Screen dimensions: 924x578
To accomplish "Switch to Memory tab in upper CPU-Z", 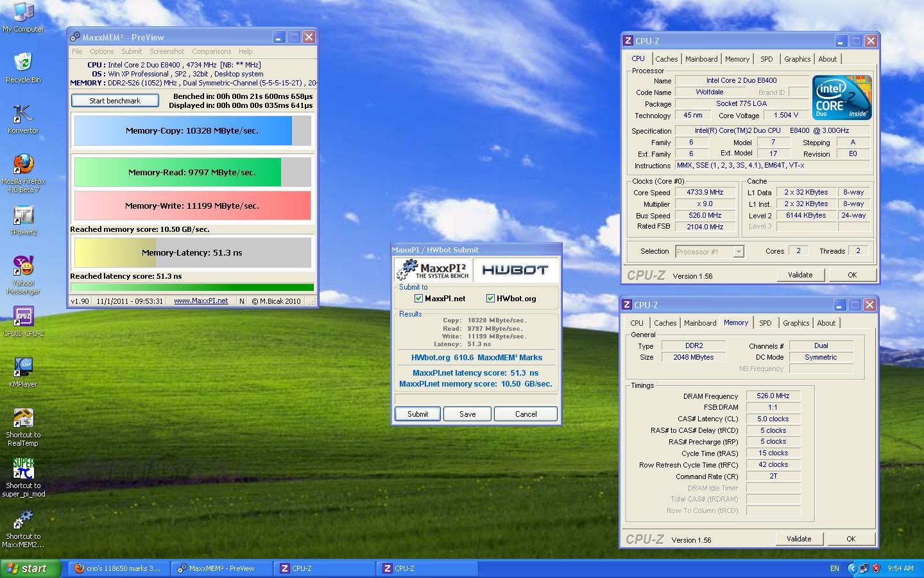I will 737,59.
